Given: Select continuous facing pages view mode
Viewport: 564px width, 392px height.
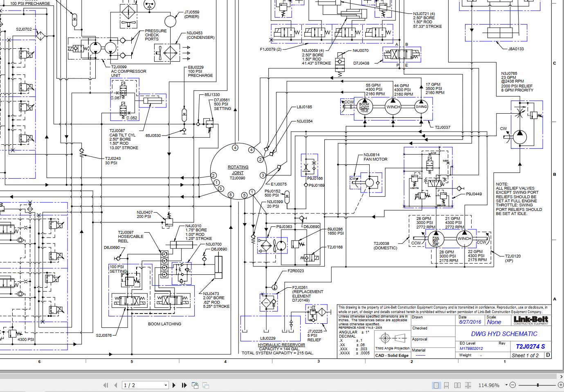Looking at the screenshot, I should (x=468, y=385).
